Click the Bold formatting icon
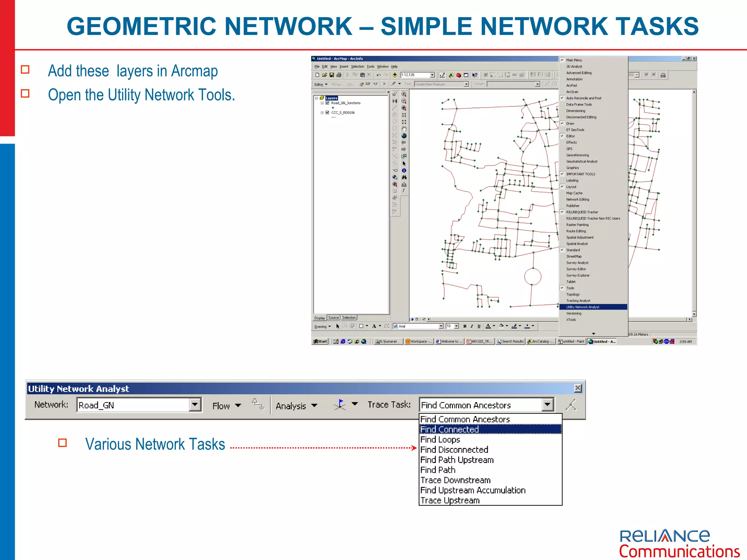The width and height of the screenshot is (747, 560). point(465,326)
